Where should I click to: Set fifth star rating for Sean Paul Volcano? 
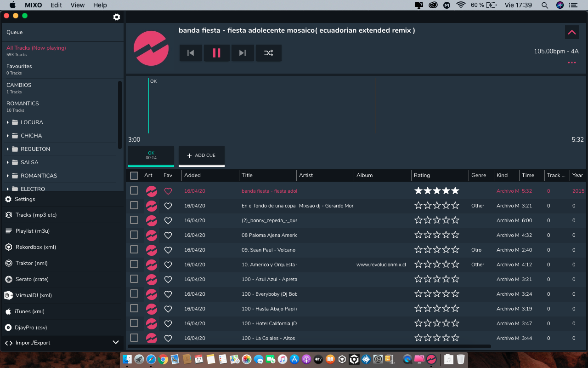click(455, 250)
